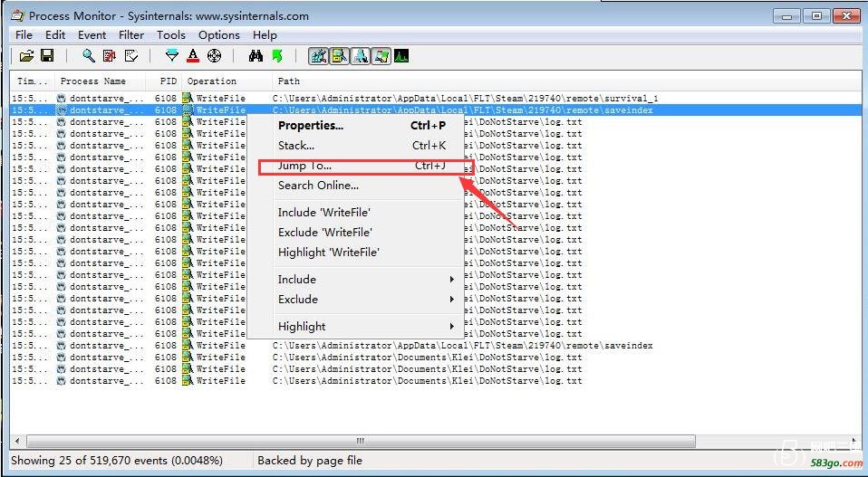This screenshot has width=868, height=477.
Task: Toggle Show Profiling Events graph button
Action: click(x=402, y=56)
